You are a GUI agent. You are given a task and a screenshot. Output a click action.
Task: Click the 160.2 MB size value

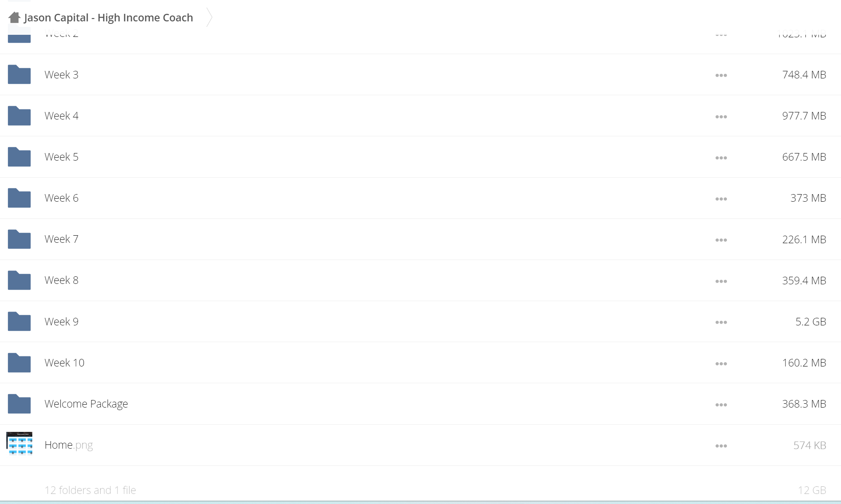(804, 363)
